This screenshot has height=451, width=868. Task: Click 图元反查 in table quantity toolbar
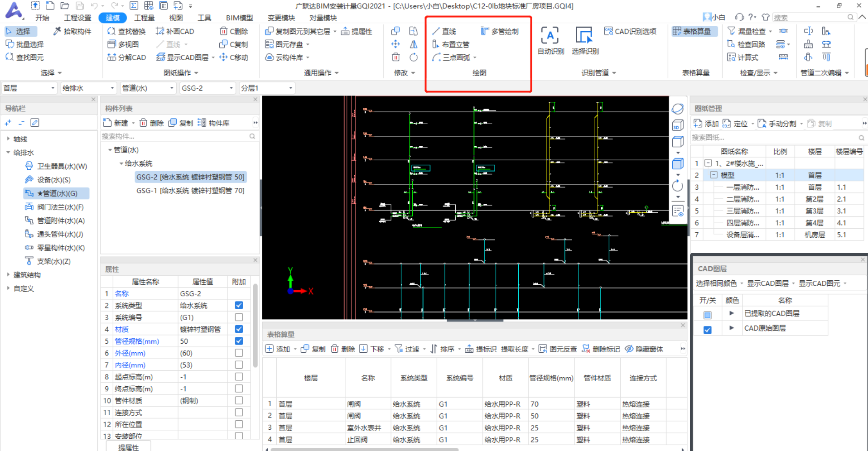coord(558,349)
